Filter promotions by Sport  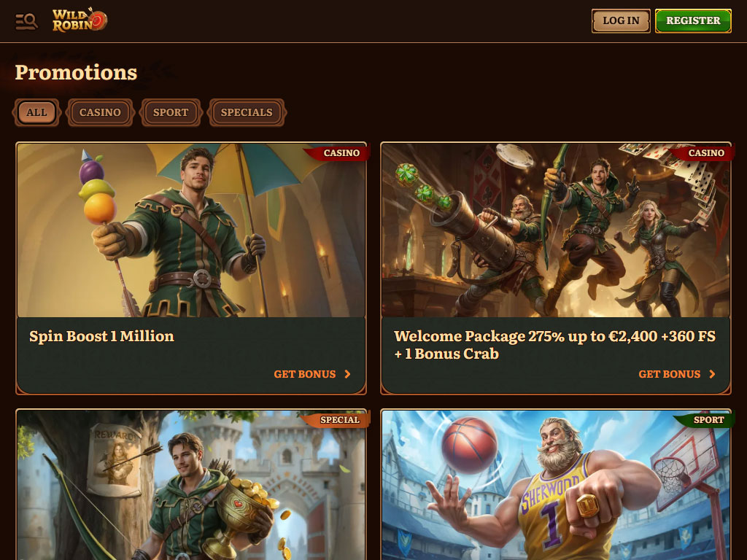(171, 112)
